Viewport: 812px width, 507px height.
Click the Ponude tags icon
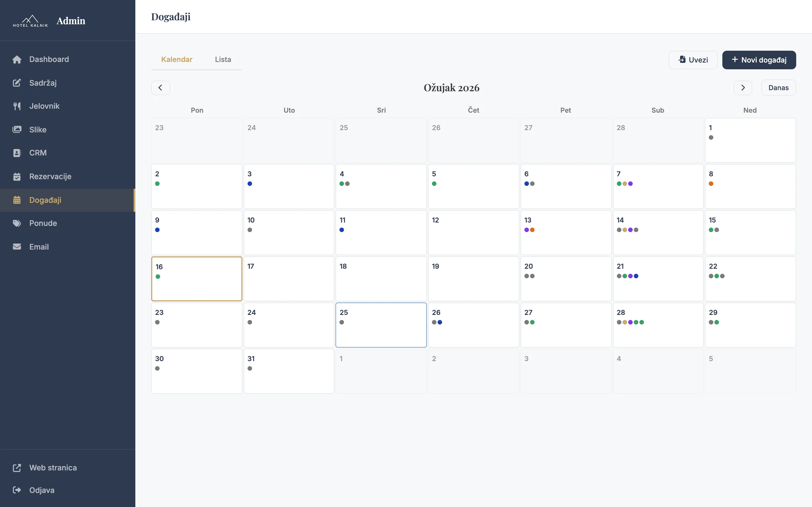17,223
